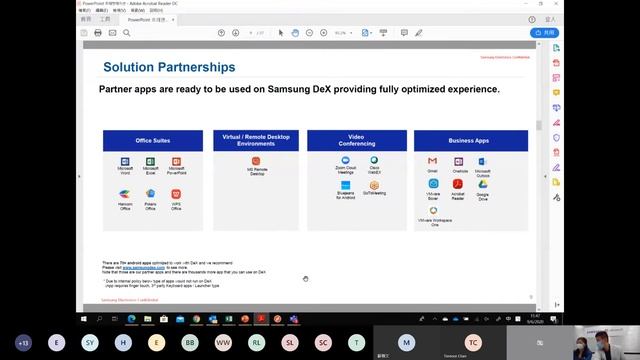The image size is (640, 360).
Task: Click the Video Conferencing header box
Action: [x=357, y=140]
